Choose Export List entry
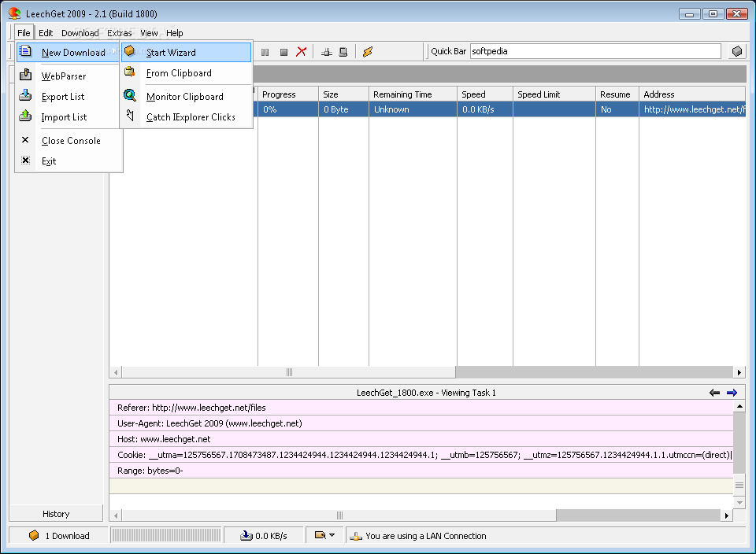Screen dimensions: 756x554 (68, 96)
